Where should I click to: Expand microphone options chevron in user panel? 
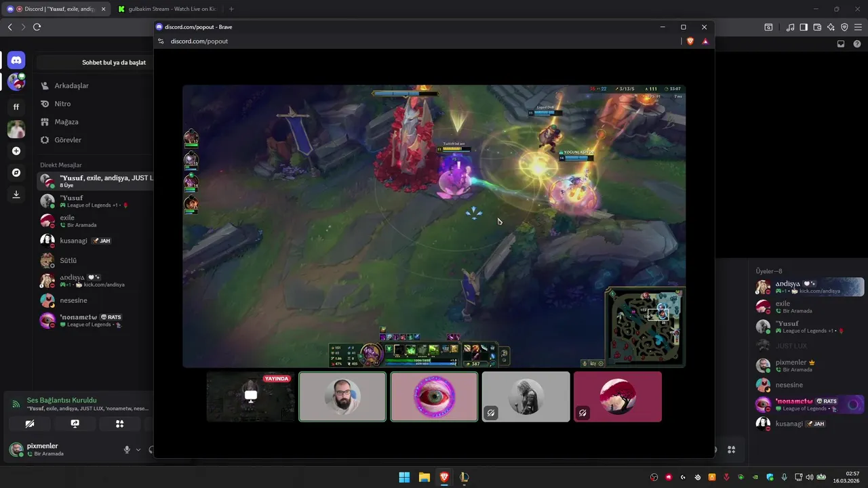pyautogui.click(x=138, y=449)
